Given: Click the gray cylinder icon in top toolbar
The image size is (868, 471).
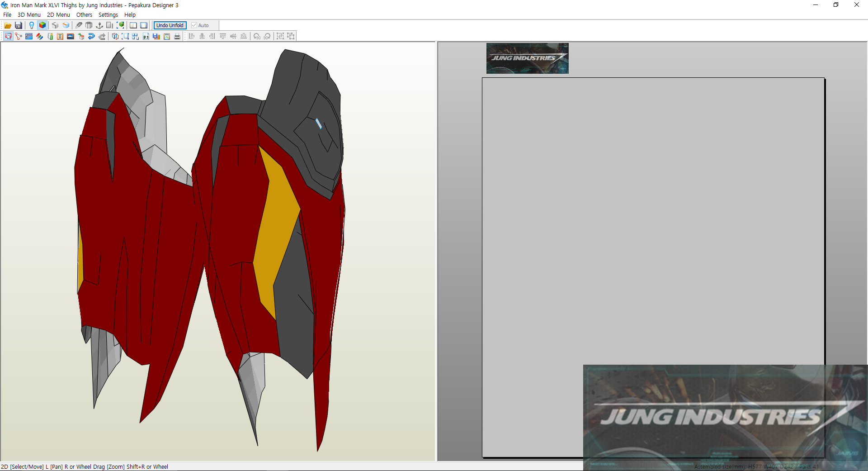Looking at the screenshot, I should pyautogui.click(x=89, y=25).
